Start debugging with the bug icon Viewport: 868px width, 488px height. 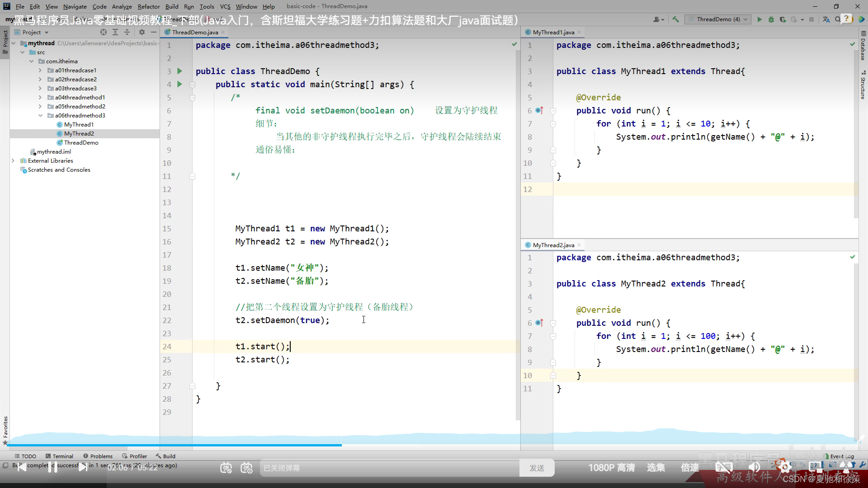point(771,19)
